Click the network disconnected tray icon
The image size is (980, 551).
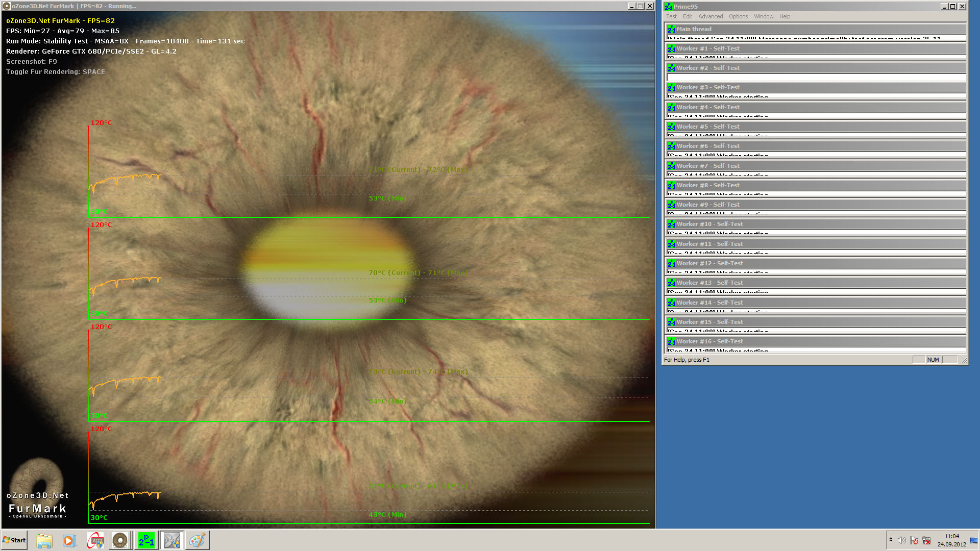926,540
